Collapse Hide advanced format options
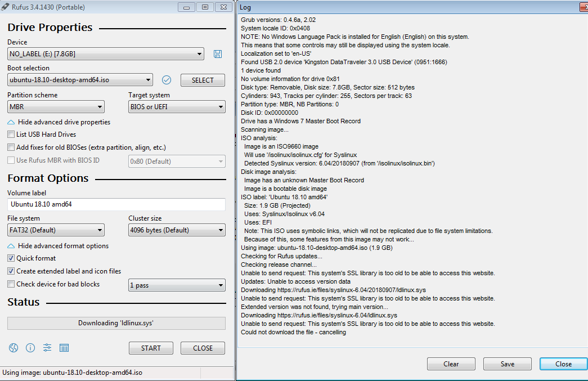The image size is (588, 381). (58, 246)
